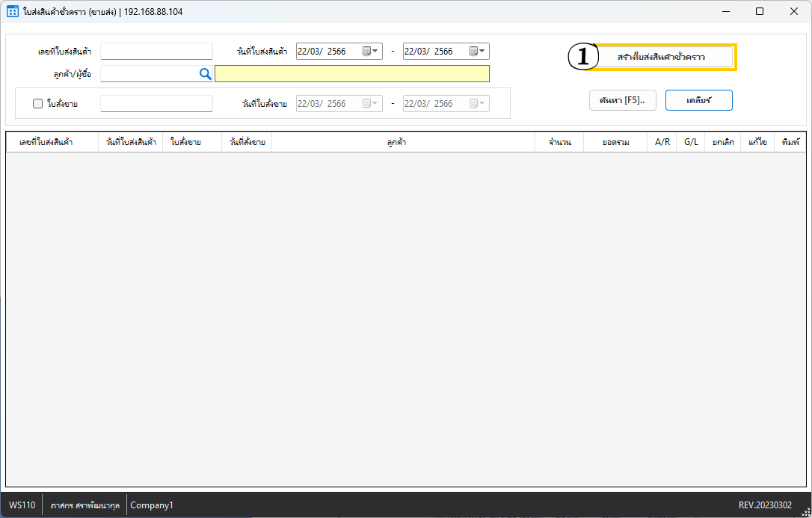Maximize the application window

pyautogui.click(x=760, y=12)
